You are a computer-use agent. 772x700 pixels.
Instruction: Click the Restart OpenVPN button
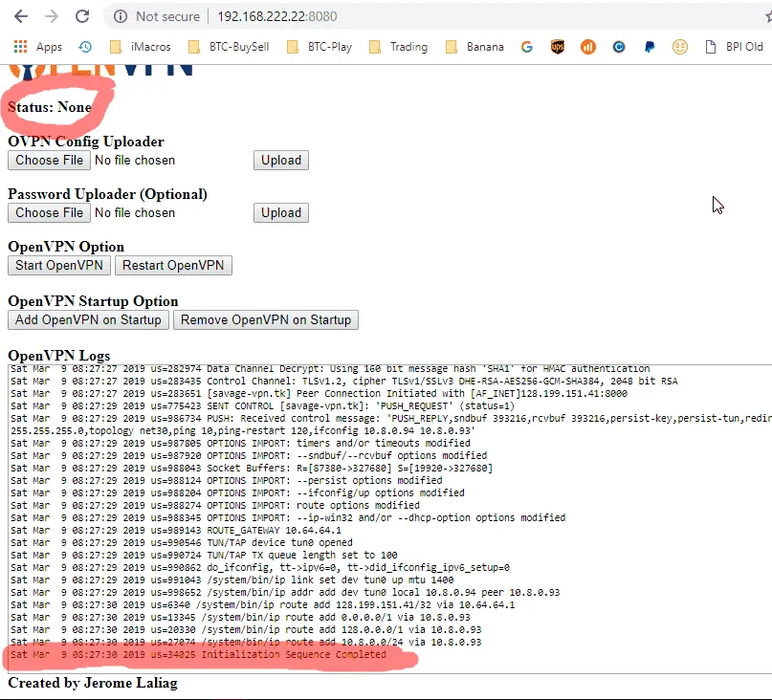173,266
